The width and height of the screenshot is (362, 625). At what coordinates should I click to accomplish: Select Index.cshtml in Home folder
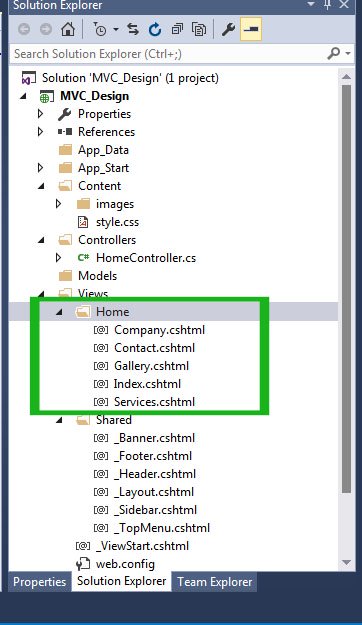click(147, 384)
